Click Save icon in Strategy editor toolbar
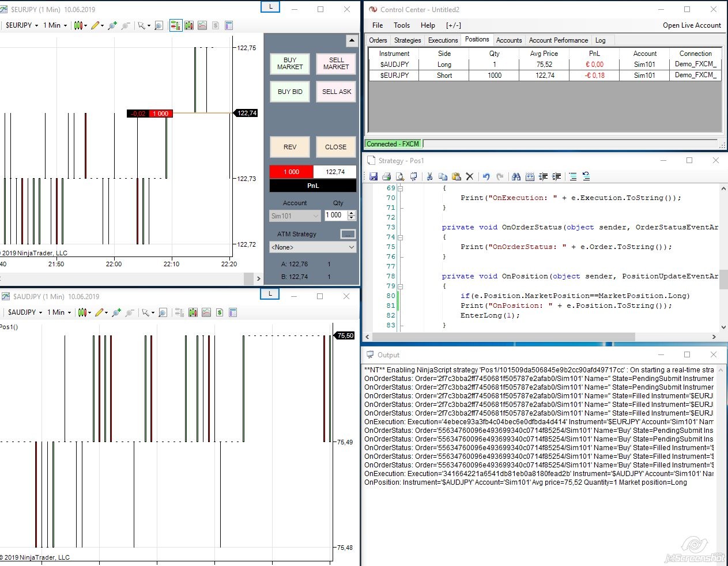The width and height of the screenshot is (728, 566). point(374,176)
